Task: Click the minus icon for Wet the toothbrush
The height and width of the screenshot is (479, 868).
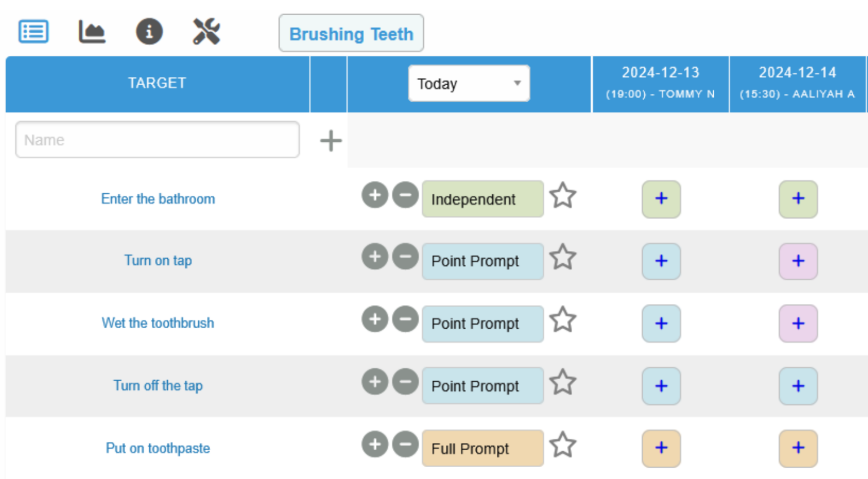Action: pos(405,319)
